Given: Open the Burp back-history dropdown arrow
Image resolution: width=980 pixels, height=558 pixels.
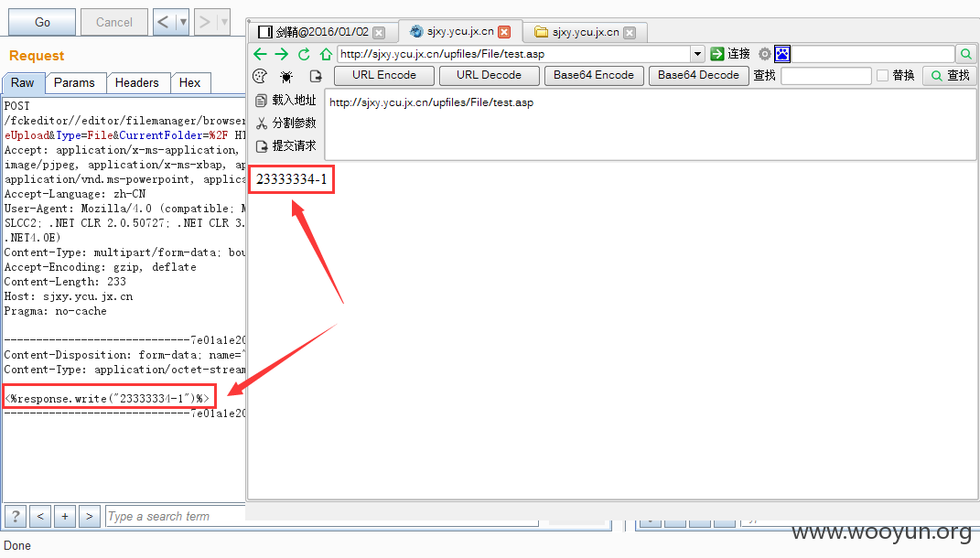Looking at the screenshot, I should click(x=183, y=23).
